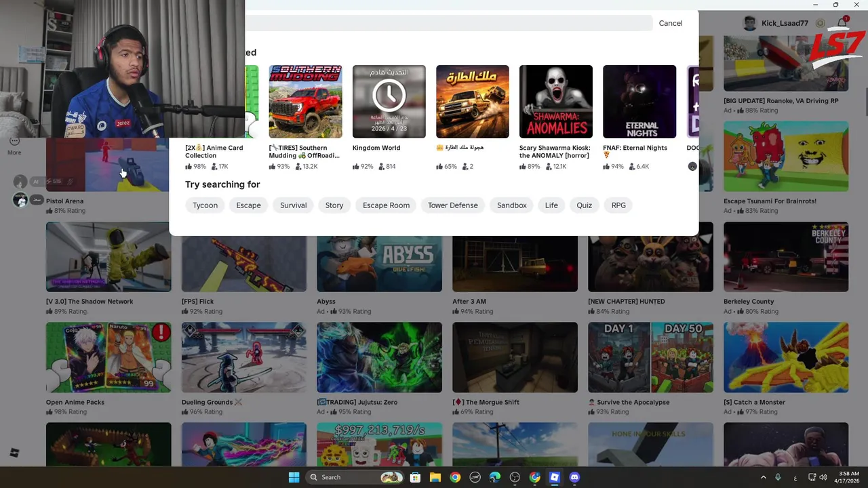Viewport: 868px width, 488px height.
Task: Open the Southern Mudding game thumbnail
Action: click(305, 102)
